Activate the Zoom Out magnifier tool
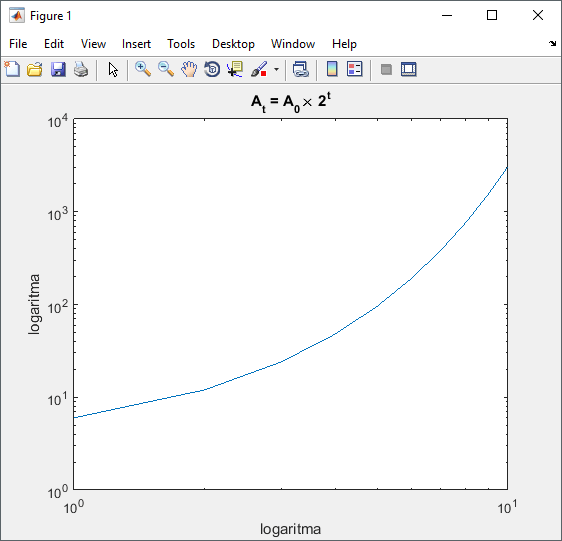Screen dimensions: 562x541 click(x=166, y=69)
